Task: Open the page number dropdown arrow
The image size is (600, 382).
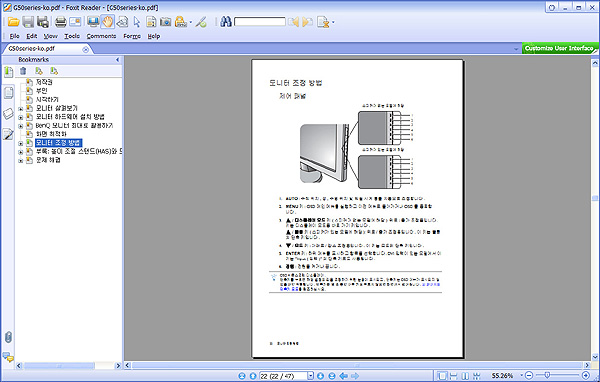Action: [310, 376]
